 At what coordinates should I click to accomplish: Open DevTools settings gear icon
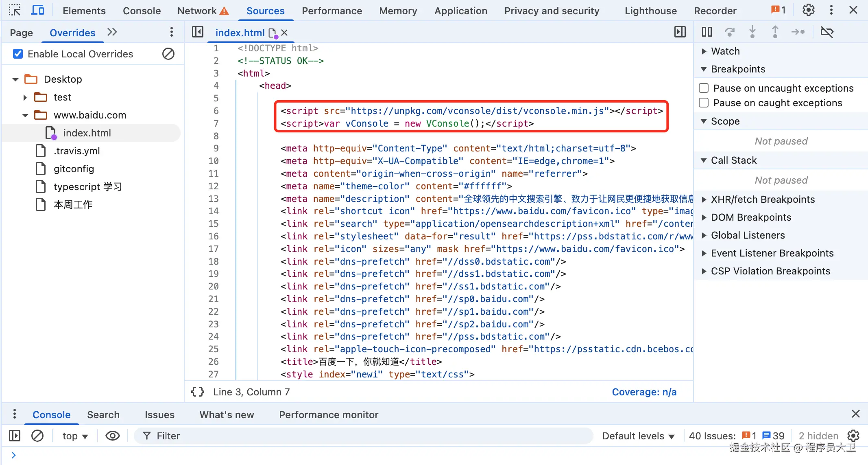pos(808,10)
